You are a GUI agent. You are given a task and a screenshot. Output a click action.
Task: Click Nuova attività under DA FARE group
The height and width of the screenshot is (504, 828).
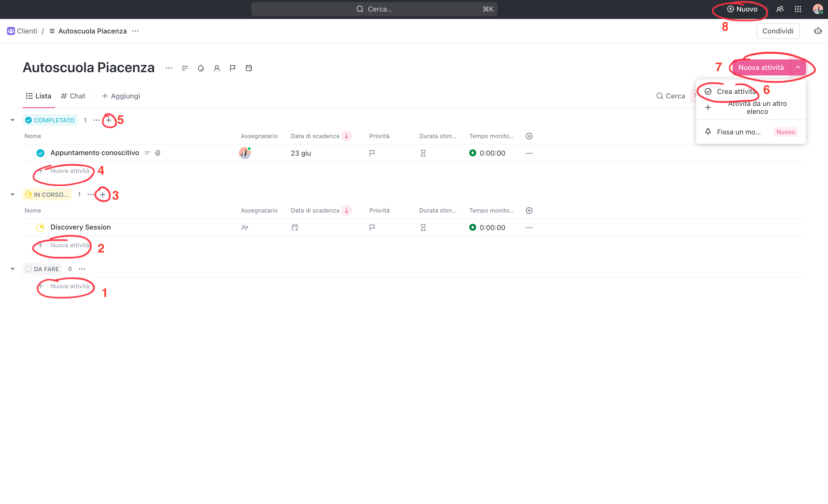click(69, 286)
